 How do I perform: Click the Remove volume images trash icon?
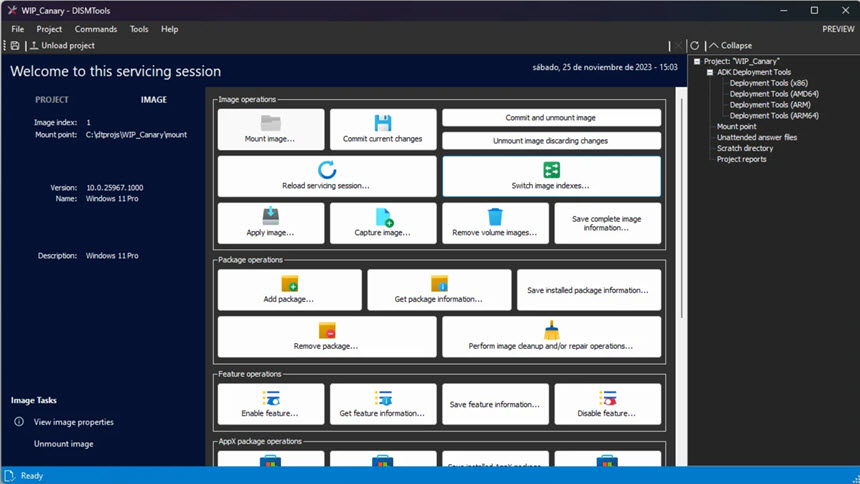(x=495, y=217)
